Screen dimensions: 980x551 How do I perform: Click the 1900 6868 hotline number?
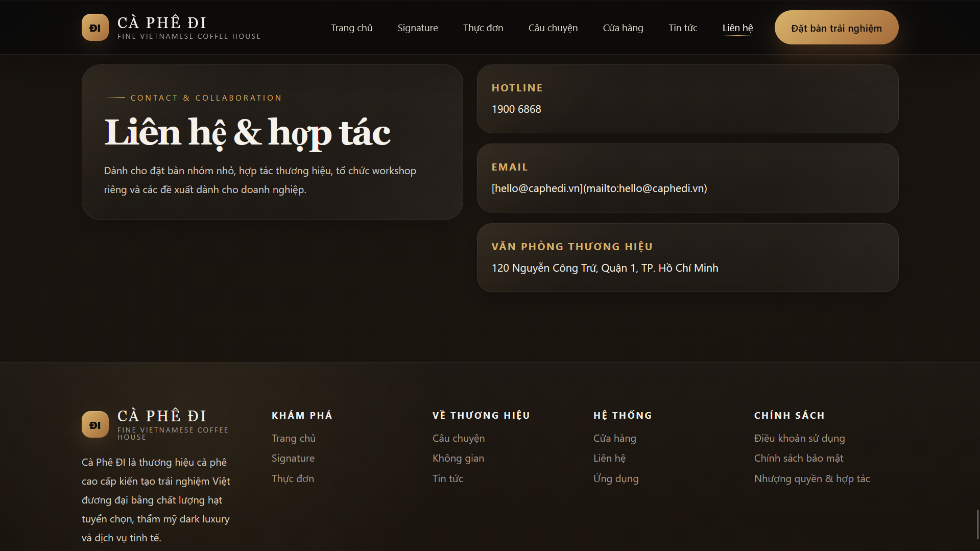pos(516,109)
